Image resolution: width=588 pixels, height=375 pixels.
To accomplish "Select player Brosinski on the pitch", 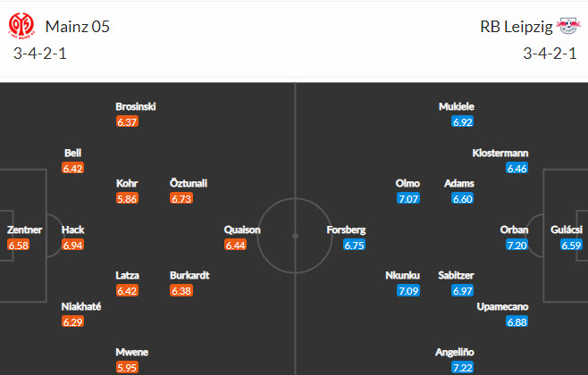I will point(136,107).
